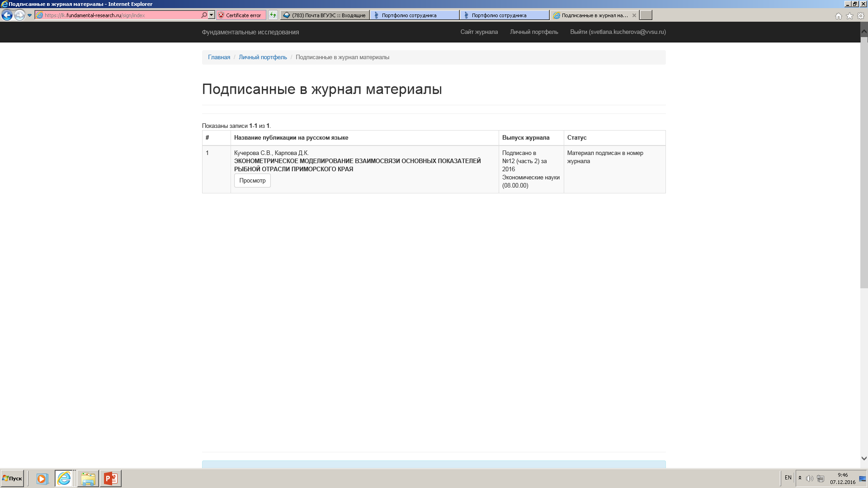Click the green Refresh page icon

273,15
